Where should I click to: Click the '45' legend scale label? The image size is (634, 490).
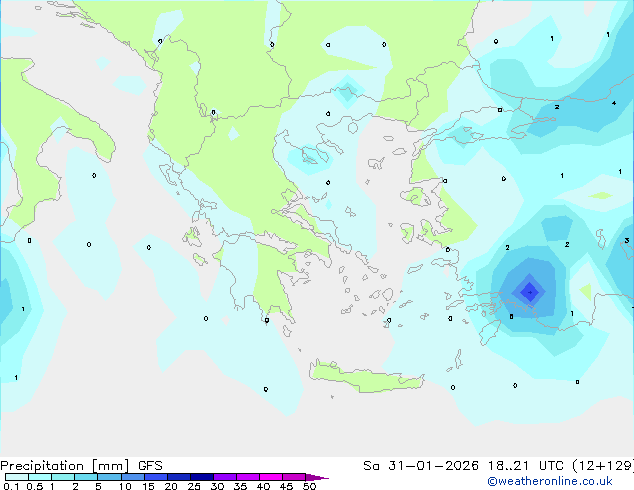tap(286, 486)
